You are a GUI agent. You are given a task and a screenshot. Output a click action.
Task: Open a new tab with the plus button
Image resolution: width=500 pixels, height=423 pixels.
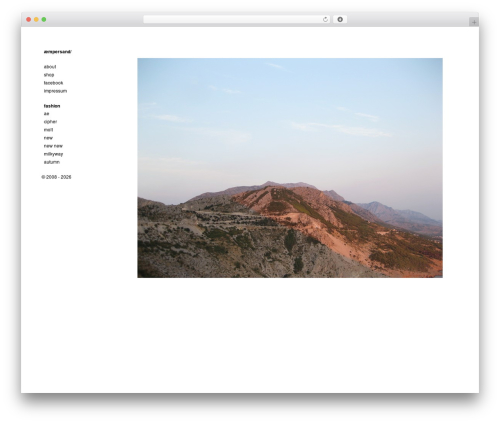[474, 22]
